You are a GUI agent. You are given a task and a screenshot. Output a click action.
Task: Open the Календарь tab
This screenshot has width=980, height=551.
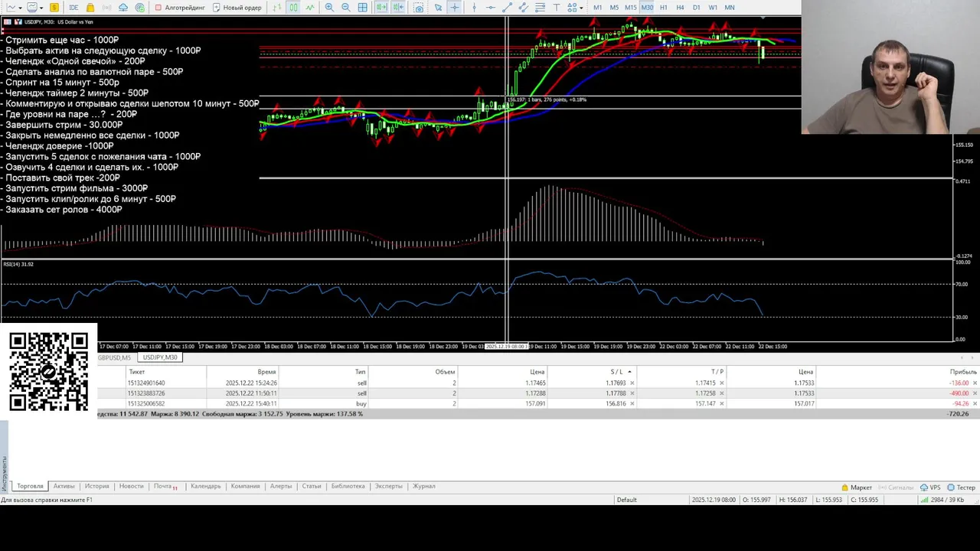(205, 487)
